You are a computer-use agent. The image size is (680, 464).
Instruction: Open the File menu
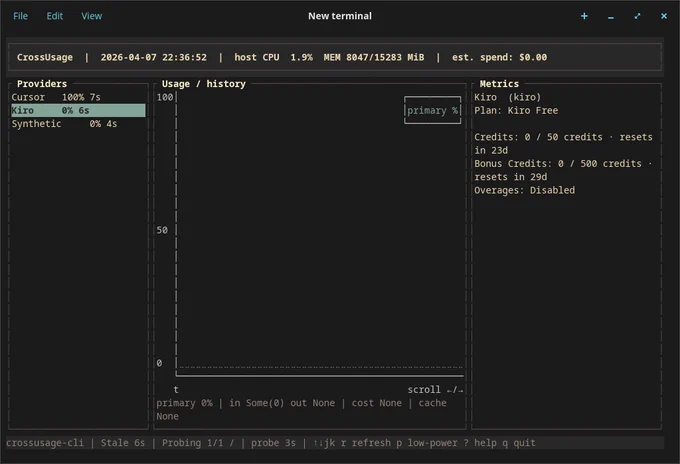coord(20,16)
